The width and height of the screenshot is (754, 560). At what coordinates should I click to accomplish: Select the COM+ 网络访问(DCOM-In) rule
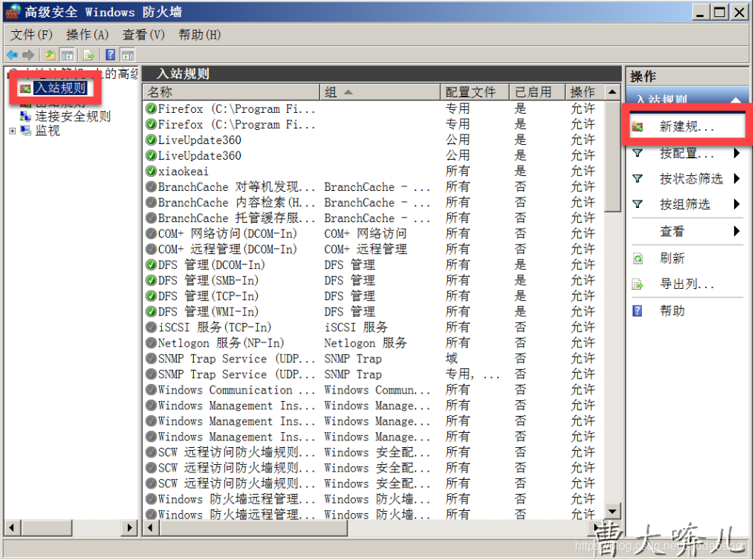click(x=373, y=234)
